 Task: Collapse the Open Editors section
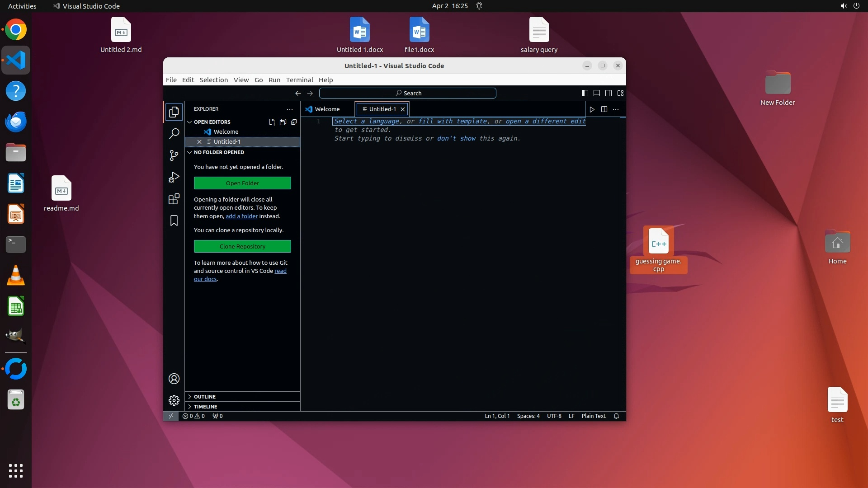(x=212, y=122)
